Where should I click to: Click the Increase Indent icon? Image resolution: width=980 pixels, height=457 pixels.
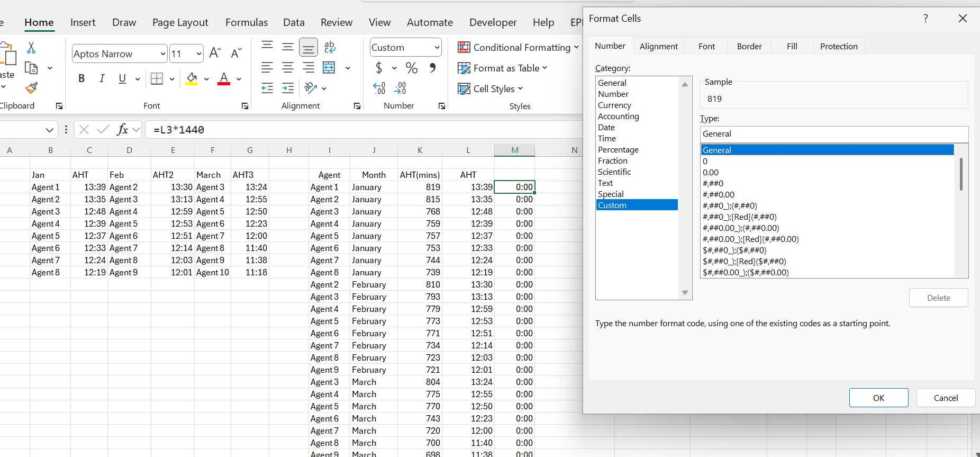tap(288, 88)
